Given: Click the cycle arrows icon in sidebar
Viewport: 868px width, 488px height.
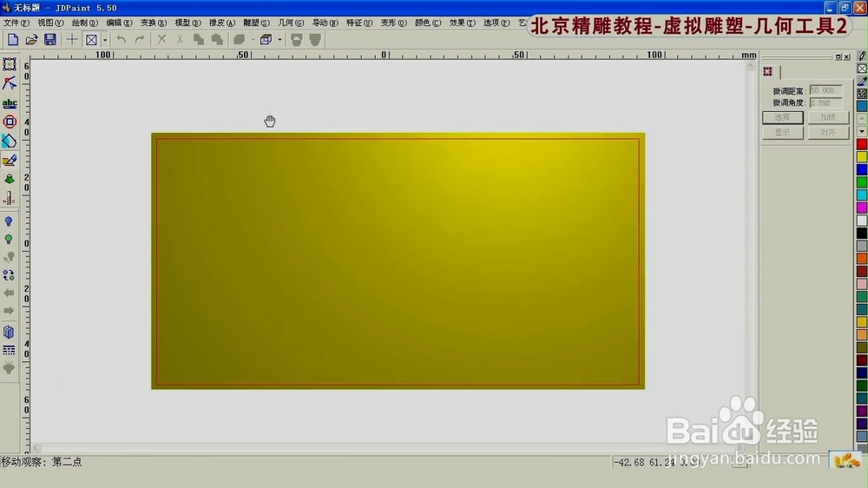Looking at the screenshot, I should tap(9, 275).
